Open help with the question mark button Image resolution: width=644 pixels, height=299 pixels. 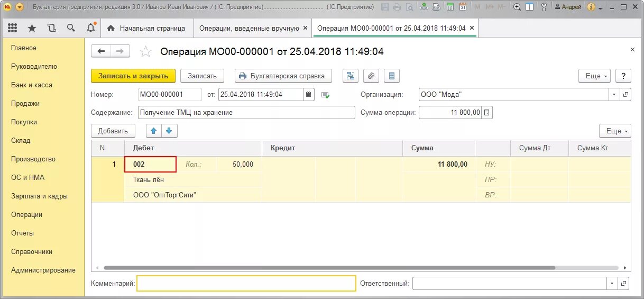tap(623, 76)
